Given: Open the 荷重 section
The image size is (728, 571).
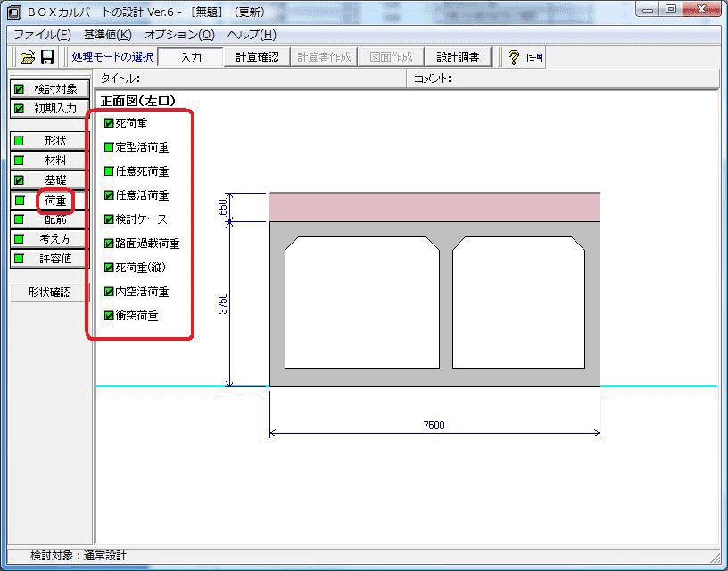Looking at the screenshot, I should pyautogui.click(x=49, y=201).
